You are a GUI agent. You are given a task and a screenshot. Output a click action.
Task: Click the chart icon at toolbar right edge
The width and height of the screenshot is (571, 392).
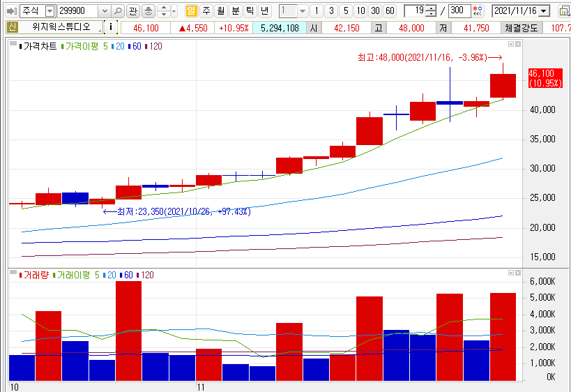coord(565,11)
